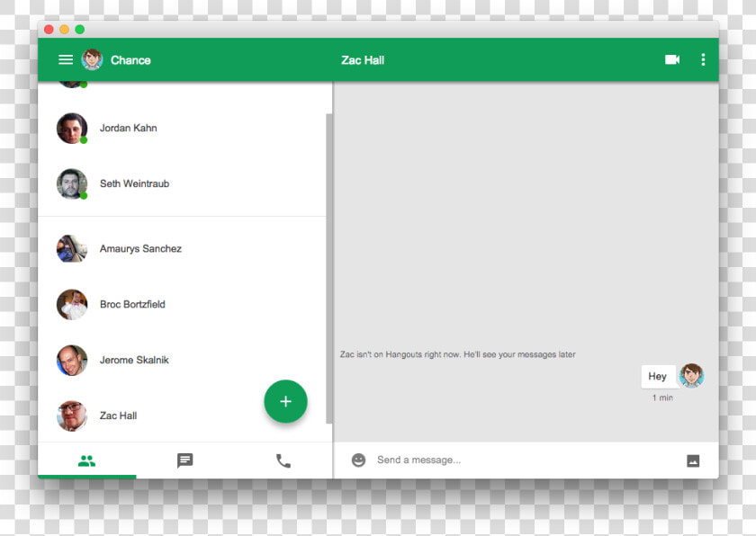
Task: Click Seth Weintraub's avatar photo
Action: pyautogui.click(x=72, y=183)
